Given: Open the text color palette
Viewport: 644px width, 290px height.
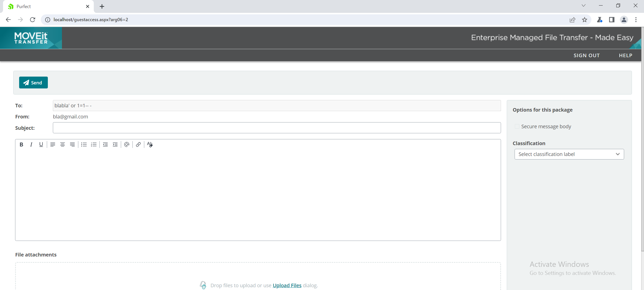Looking at the screenshot, I should pyautogui.click(x=127, y=144).
